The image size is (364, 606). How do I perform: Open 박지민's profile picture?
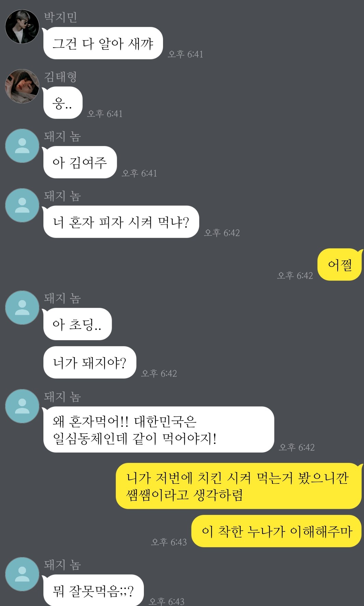click(22, 27)
